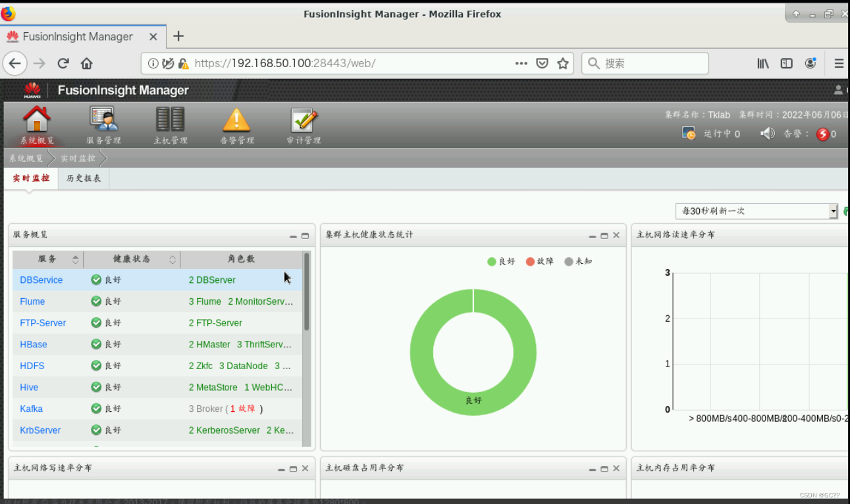Viewport: 850px width, 504px height.
Task: Bookmark this page with the star
Action: click(x=562, y=63)
